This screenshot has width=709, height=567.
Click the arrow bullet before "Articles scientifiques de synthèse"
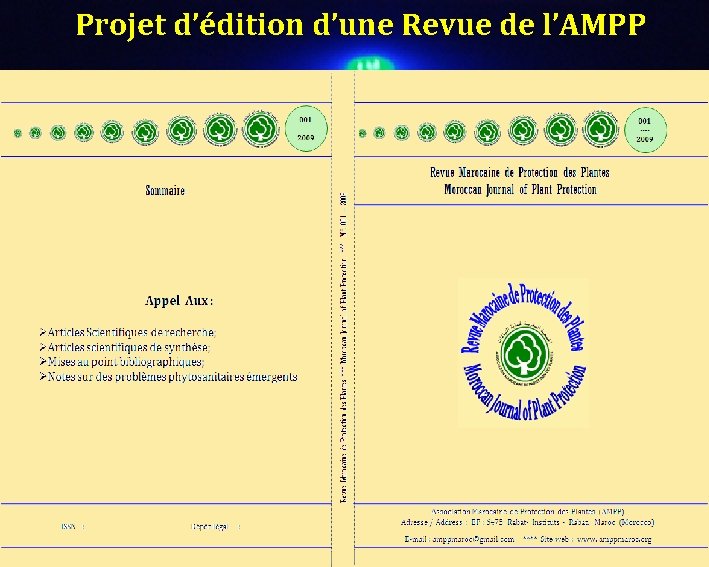pyautogui.click(x=43, y=347)
